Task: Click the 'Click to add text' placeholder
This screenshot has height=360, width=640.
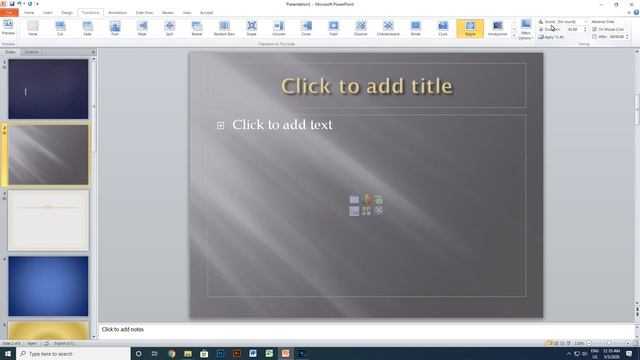Action: 282,124
